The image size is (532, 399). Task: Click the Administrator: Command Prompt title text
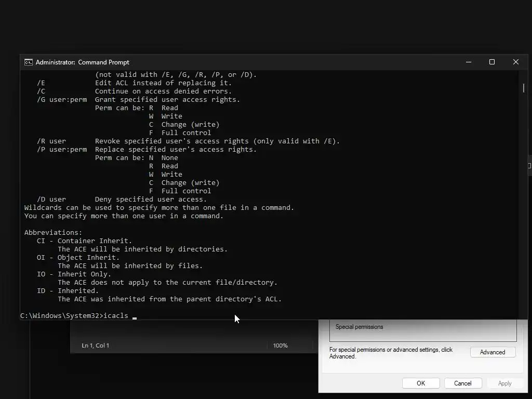pos(83,62)
